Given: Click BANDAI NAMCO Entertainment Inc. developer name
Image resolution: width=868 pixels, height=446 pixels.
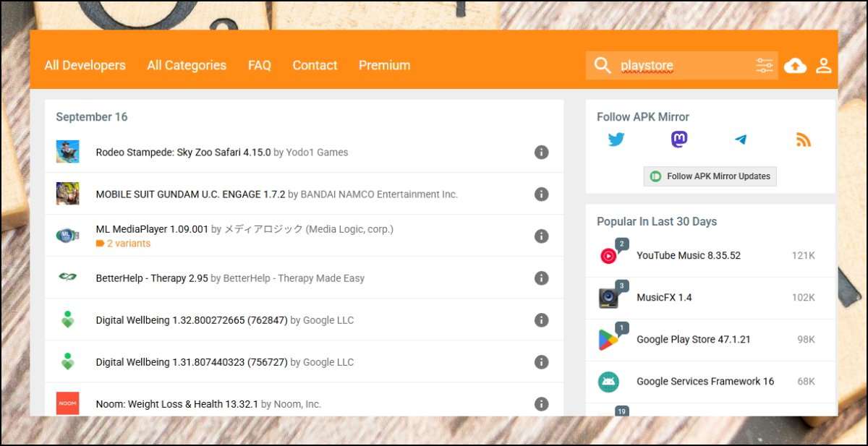Looking at the screenshot, I should click(379, 194).
